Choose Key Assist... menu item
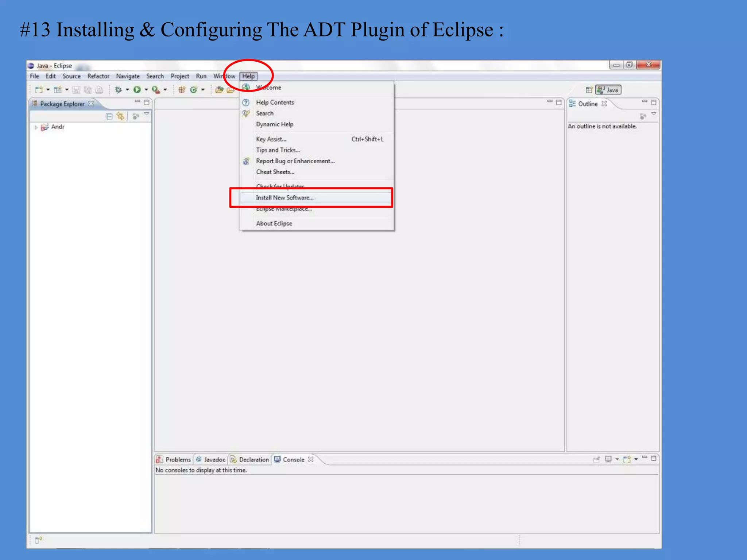This screenshot has width=747, height=560. 317,139
